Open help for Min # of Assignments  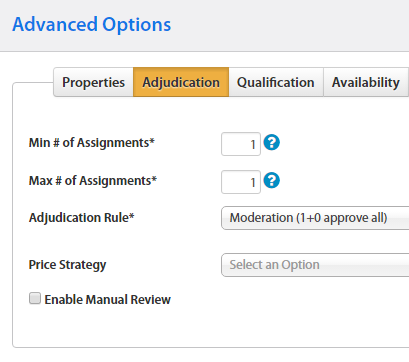272,143
